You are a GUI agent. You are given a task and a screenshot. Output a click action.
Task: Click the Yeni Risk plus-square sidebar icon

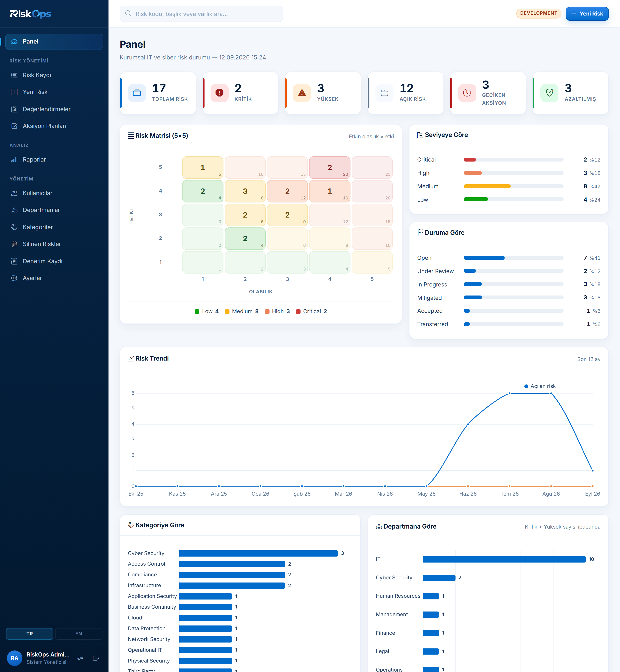click(x=14, y=92)
